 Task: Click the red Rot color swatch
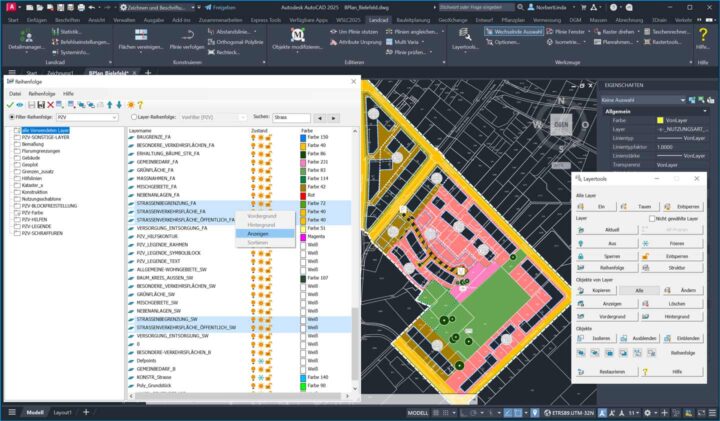(303, 195)
